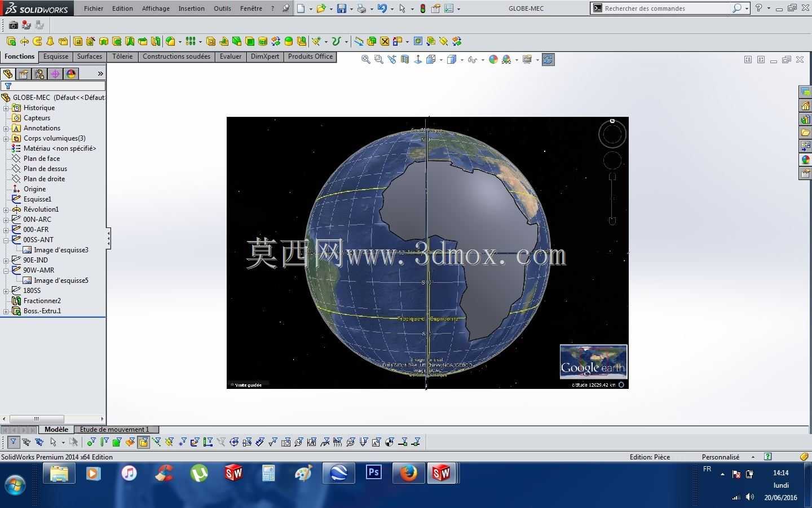Open the Display Style dropdown arrow
This screenshot has height=508, width=812.
[462, 60]
